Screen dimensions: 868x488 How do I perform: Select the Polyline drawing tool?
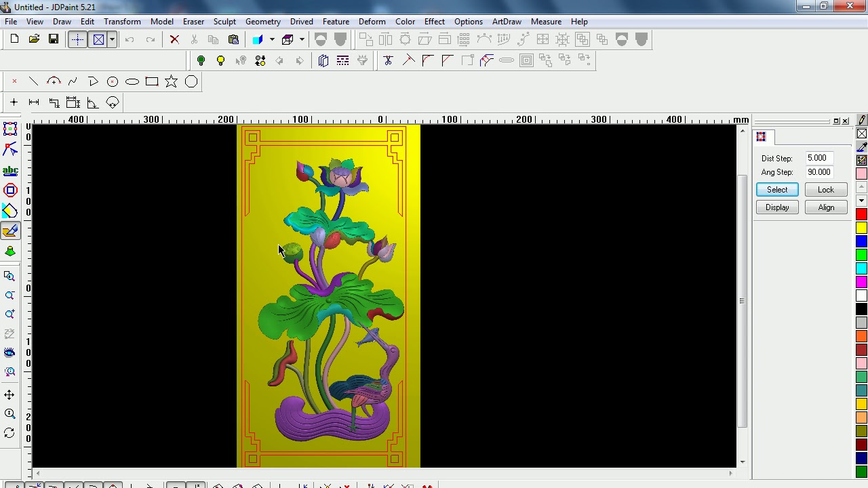pos(93,82)
